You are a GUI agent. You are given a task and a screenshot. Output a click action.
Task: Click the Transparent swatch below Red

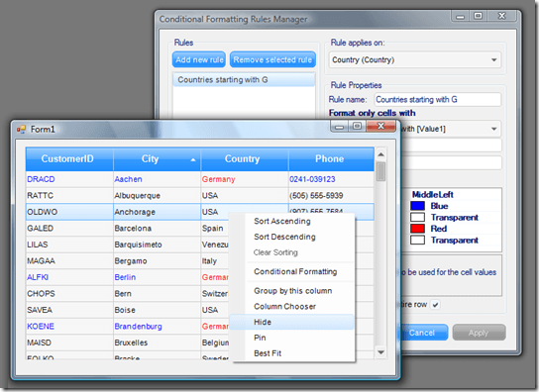(417, 241)
